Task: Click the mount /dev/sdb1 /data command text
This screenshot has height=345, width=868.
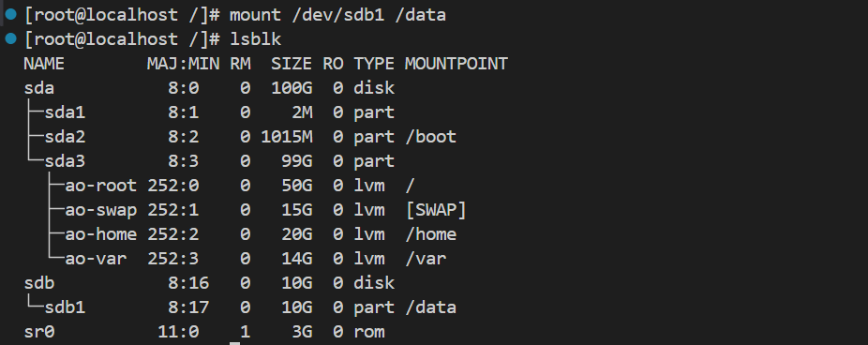Action: [337, 15]
